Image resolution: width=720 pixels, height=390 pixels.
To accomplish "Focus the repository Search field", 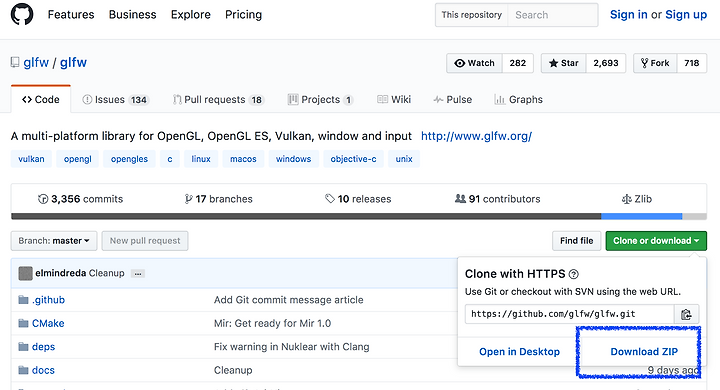I will click(x=553, y=15).
